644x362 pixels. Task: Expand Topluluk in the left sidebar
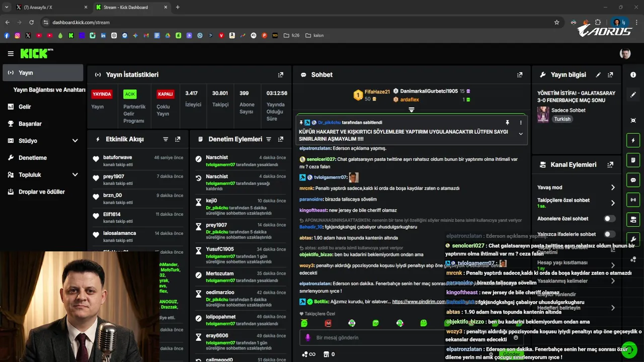(43, 174)
